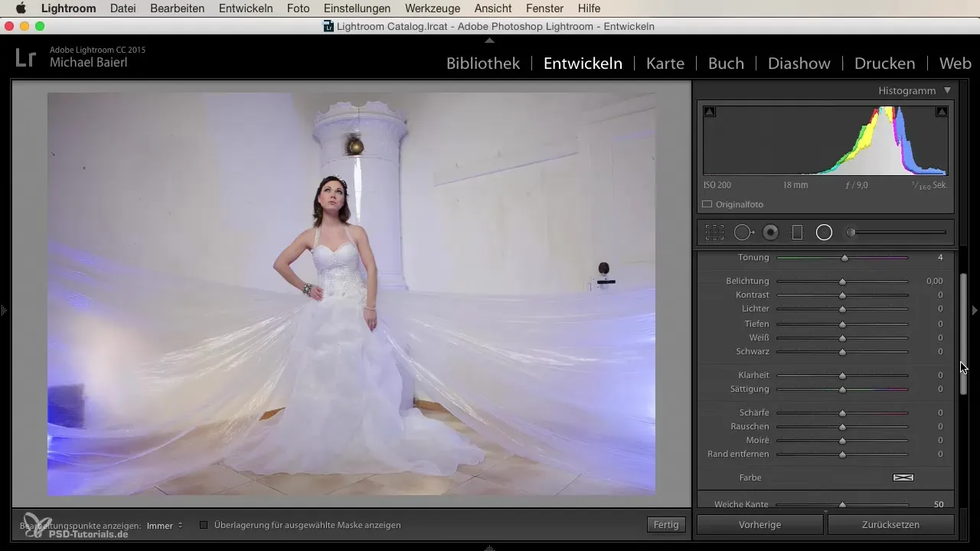Select the Crop Overlay tool
This screenshot has width=980, height=551.
click(x=714, y=233)
